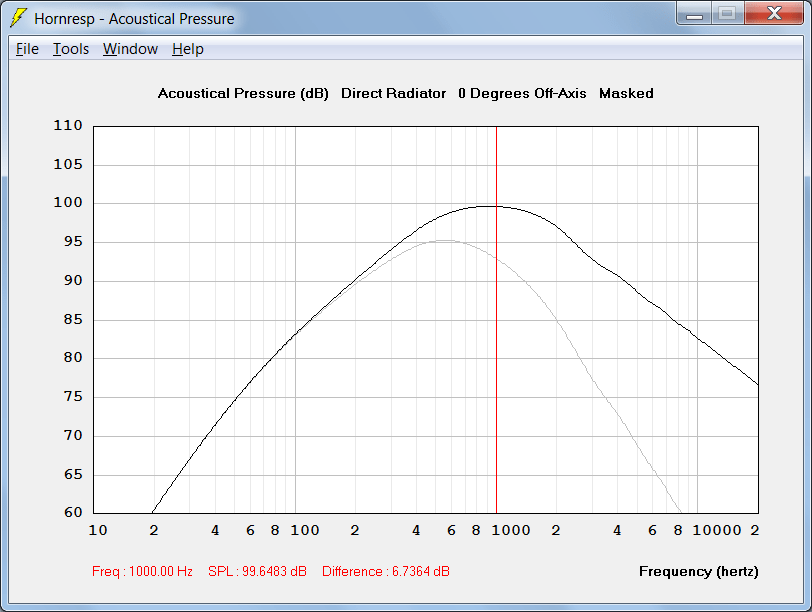The height and width of the screenshot is (612, 812).
Task: Click the 'Freq : 1000.00 Hz' readout
Action: tap(142, 571)
